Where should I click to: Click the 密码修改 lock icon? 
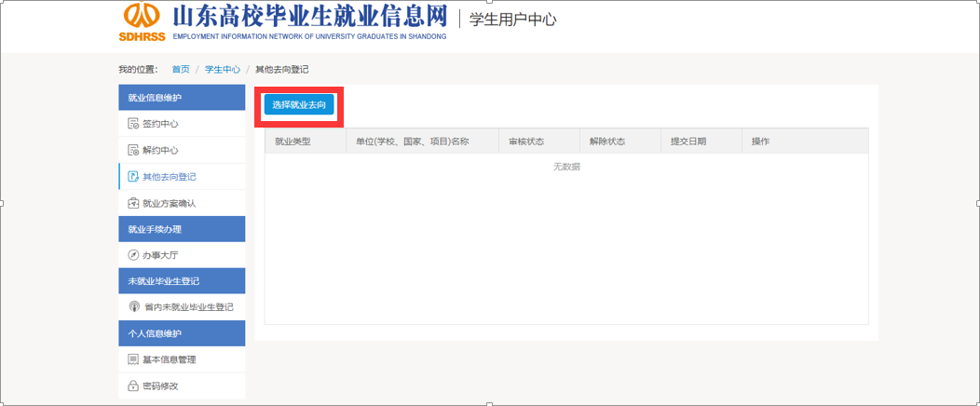[133, 386]
